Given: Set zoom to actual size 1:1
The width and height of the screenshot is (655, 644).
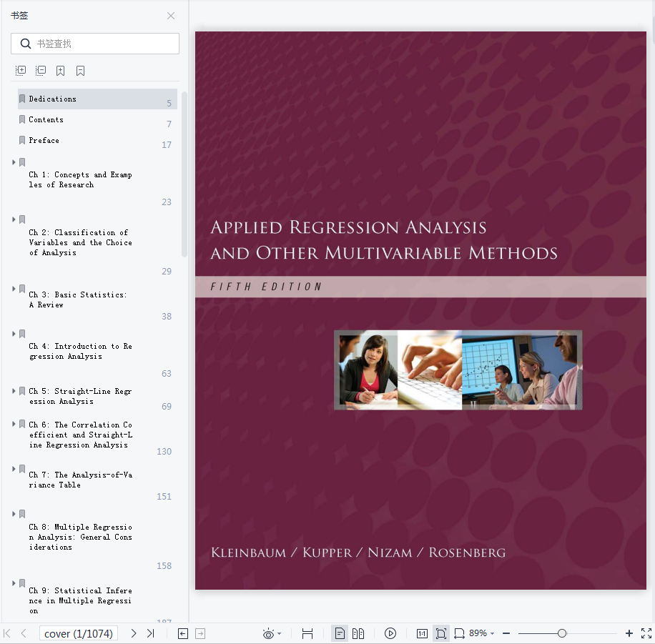Looking at the screenshot, I should click(x=422, y=633).
